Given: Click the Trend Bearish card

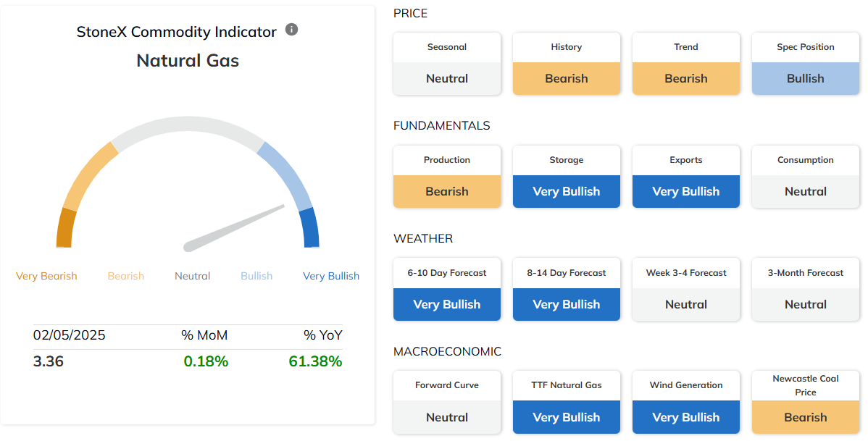Looking at the screenshot, I should coord(686,64).
